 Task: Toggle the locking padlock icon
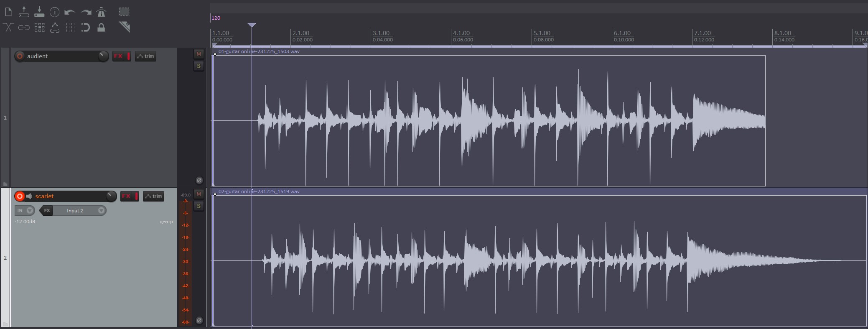click(x=101, y=28)
